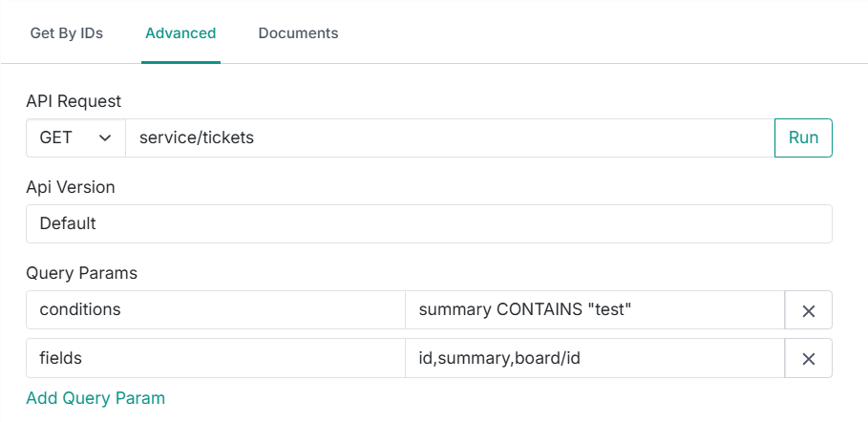Open the Documents tab
The height and width of the screenshot is (422, 868).
[x=298, y=32]
